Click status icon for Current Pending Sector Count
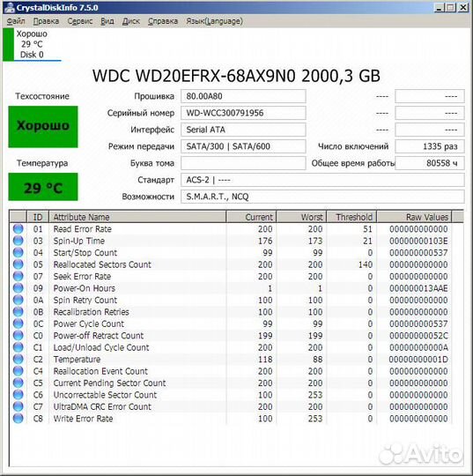Viewport: 473px width, 476px height. click(x=18, y=383)
